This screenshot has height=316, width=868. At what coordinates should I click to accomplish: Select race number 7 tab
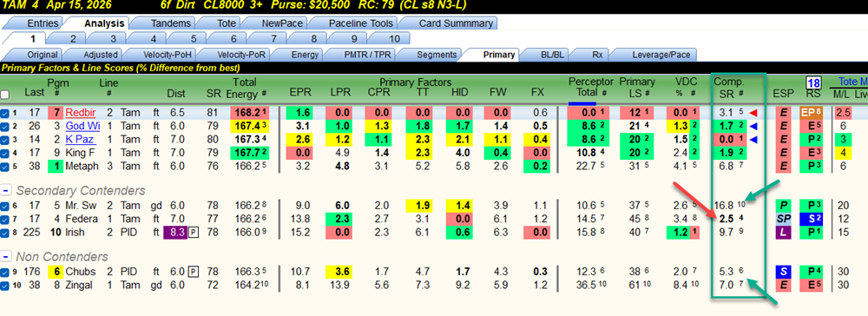pyautogui.click(x=274, y=39)
